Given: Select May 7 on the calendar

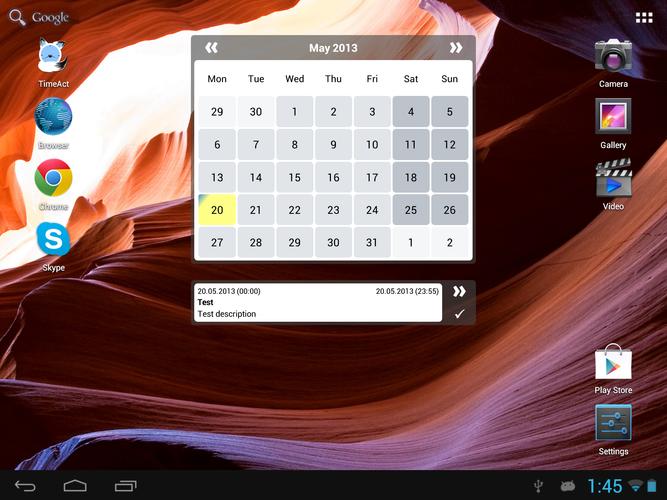Looking at the screenshot, I should (x=256, y=144).
